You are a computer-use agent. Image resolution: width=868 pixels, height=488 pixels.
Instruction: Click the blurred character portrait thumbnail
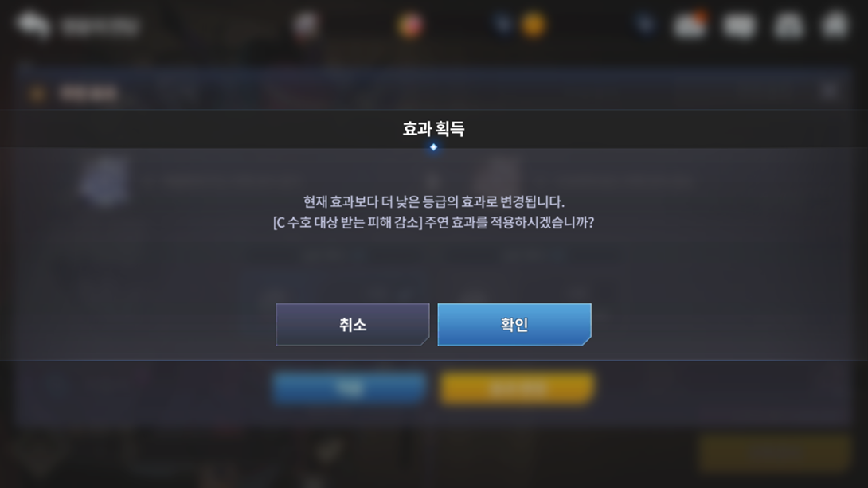click(x=104, y=182)
